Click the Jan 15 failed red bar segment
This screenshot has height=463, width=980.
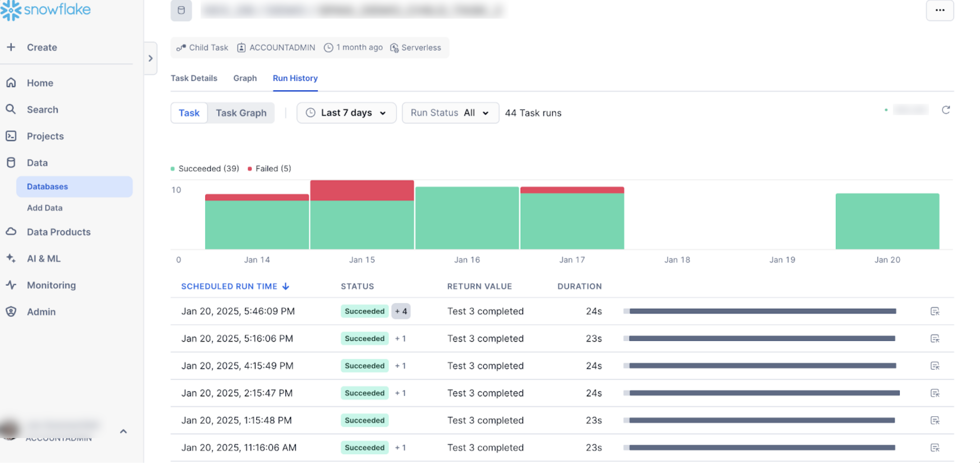[x=362, y=190]
